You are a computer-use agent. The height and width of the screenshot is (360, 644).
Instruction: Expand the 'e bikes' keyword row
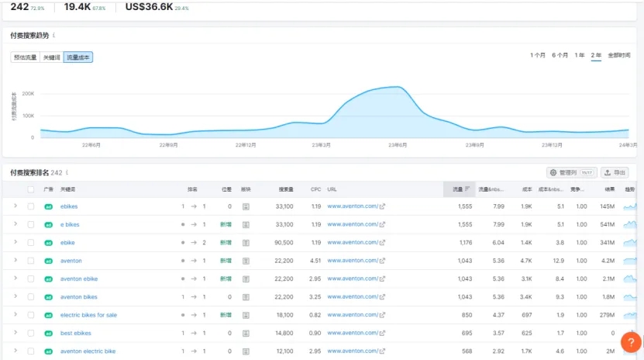[15, 224]
